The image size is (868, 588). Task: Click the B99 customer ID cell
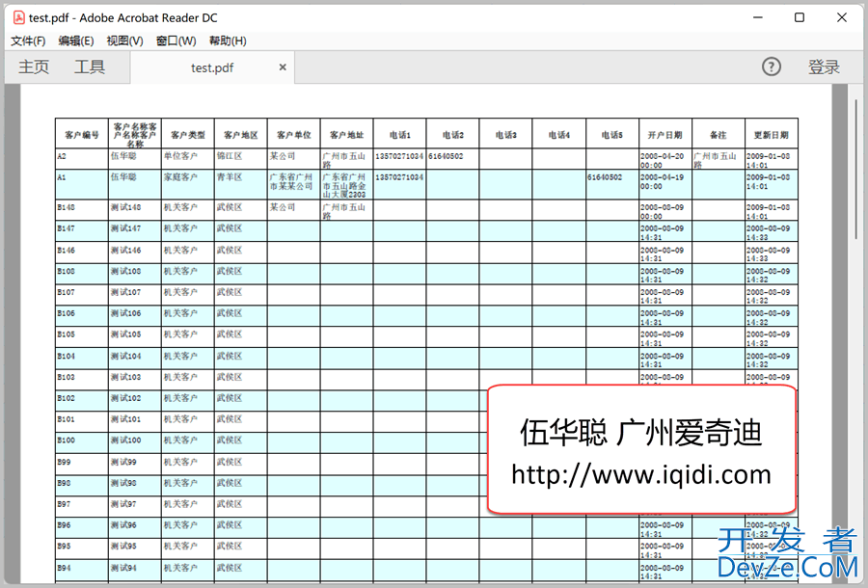(x=82, y=464)
